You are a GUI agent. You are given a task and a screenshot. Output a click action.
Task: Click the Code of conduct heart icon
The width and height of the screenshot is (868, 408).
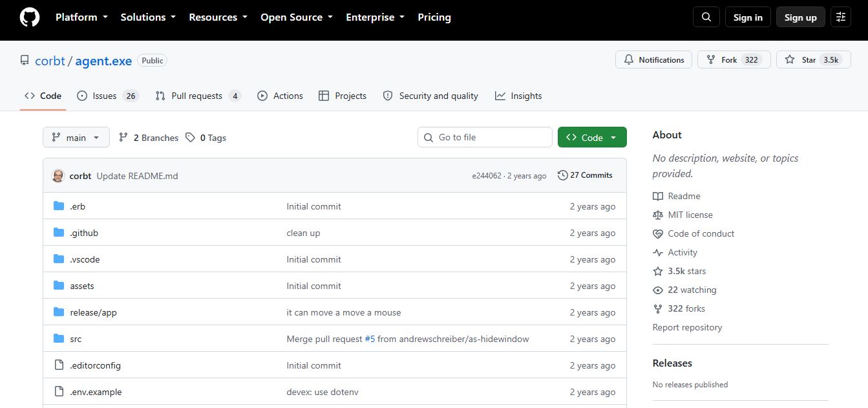point(658,233)
